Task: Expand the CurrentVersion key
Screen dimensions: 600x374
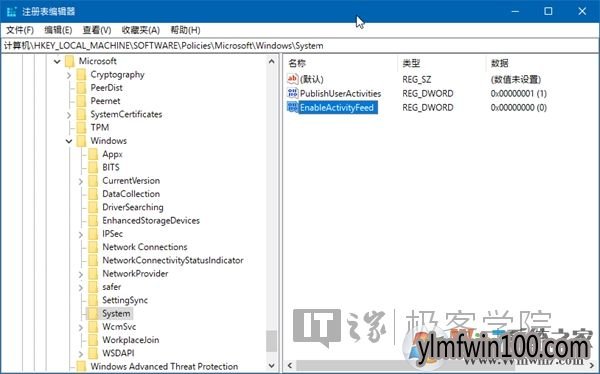Action: pyautogui.click(x=81, y=181)
